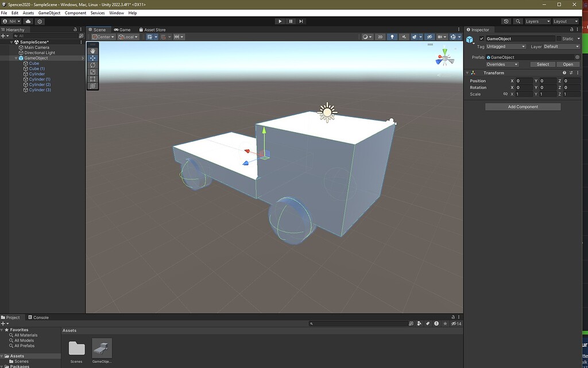Viewport: 588px width, 368px height.
Task: Select the Rotate tool in scene toolbar
Action: [92, 65]
